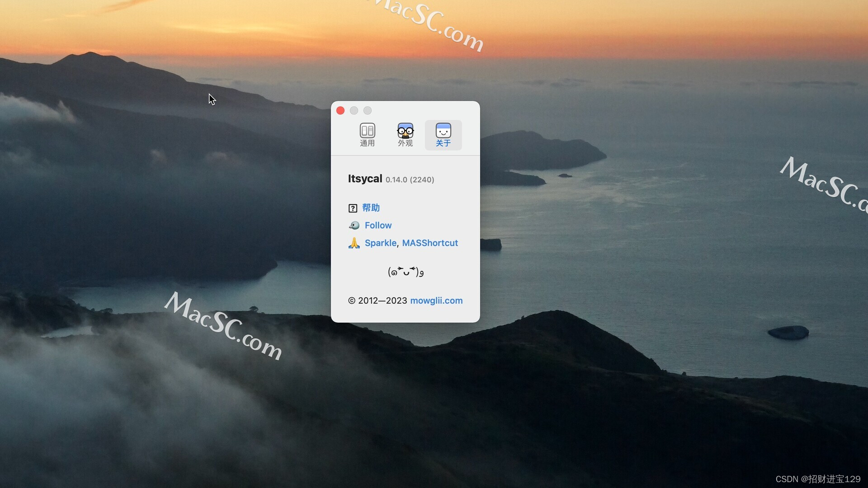The height and width of the screenshot is (488, 868).
Task: Click the version text 0.14.0 (2240)
Action: tap(410, 180)
